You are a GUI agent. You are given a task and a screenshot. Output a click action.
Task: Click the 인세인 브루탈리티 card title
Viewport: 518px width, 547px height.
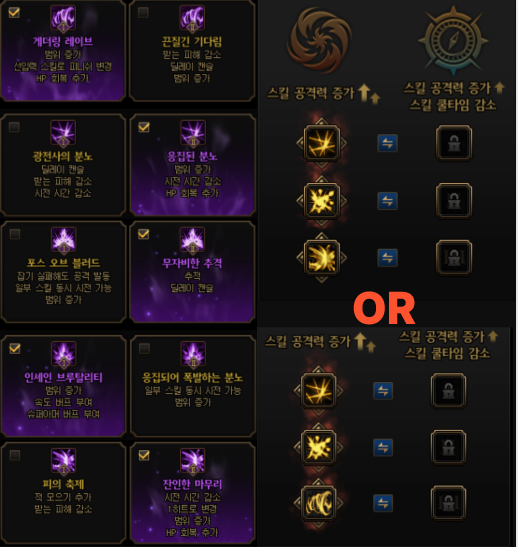pyautogui.click(x=63, y=377)
